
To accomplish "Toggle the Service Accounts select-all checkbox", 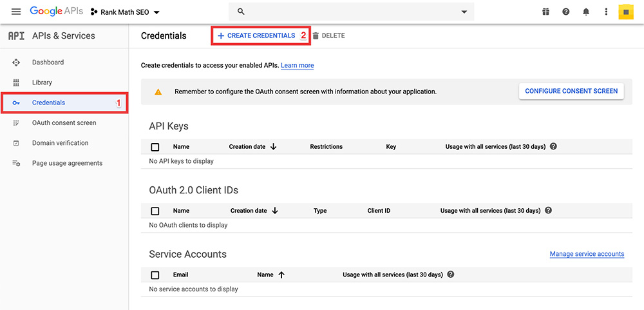I will 155,275.
